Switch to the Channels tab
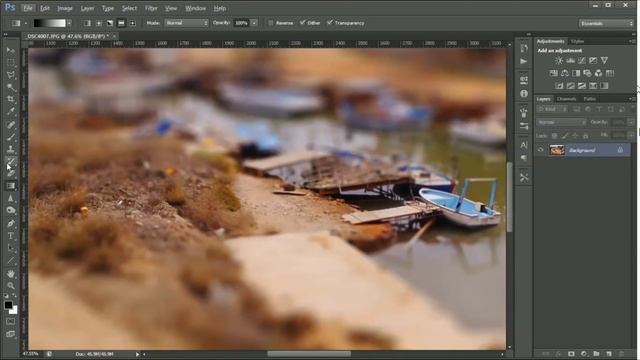This screenshot has width=640, height=360. pyautogui.click(x=567, y=99)
